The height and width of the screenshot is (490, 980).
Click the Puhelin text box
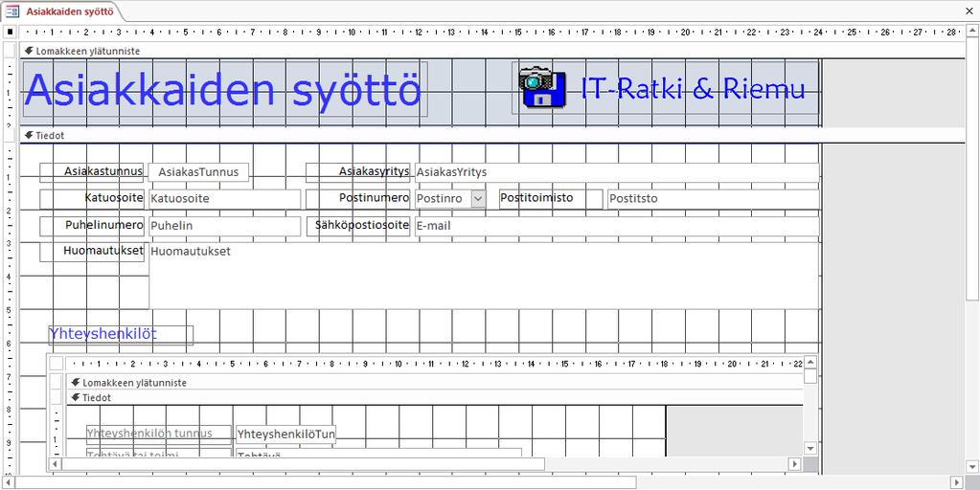[224, 226]
